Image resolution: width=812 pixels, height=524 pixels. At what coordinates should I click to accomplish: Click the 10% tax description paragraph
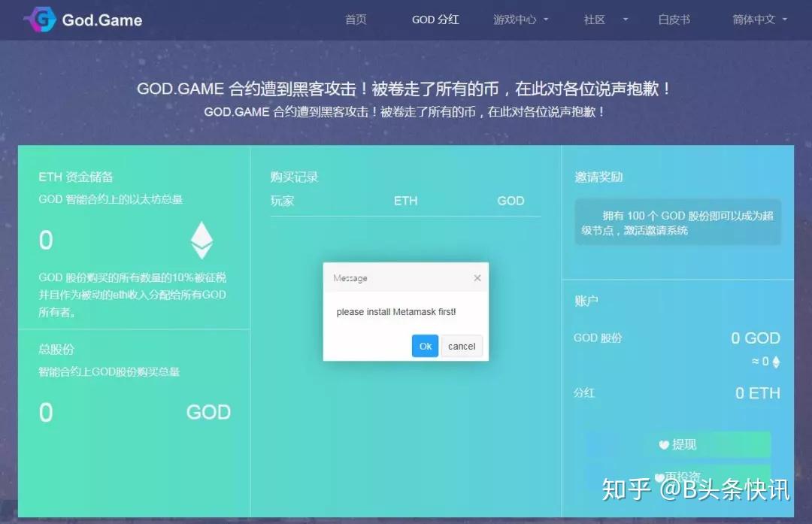(x=132, y=295)
